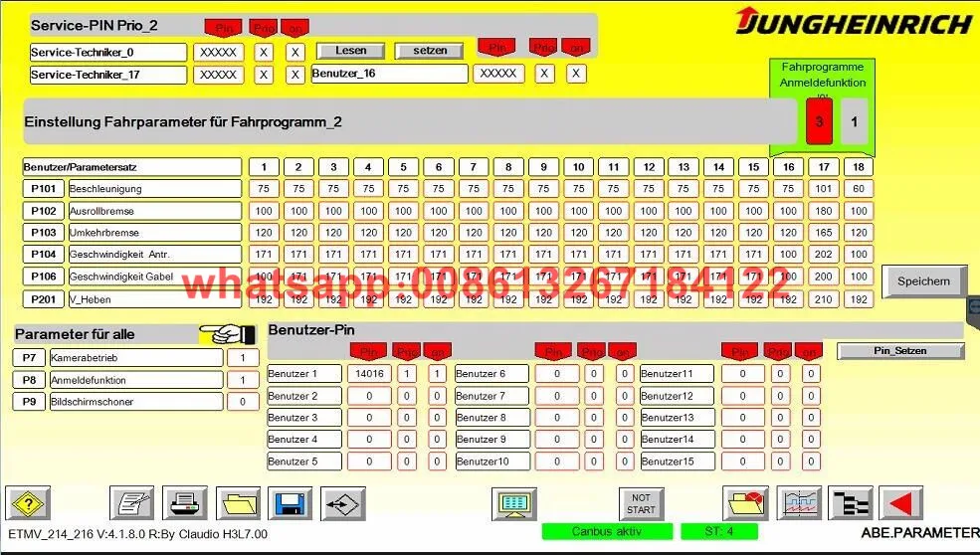Click the setzen button
The width and height of the screenshot is (980, 555).
tap(430, 51)
